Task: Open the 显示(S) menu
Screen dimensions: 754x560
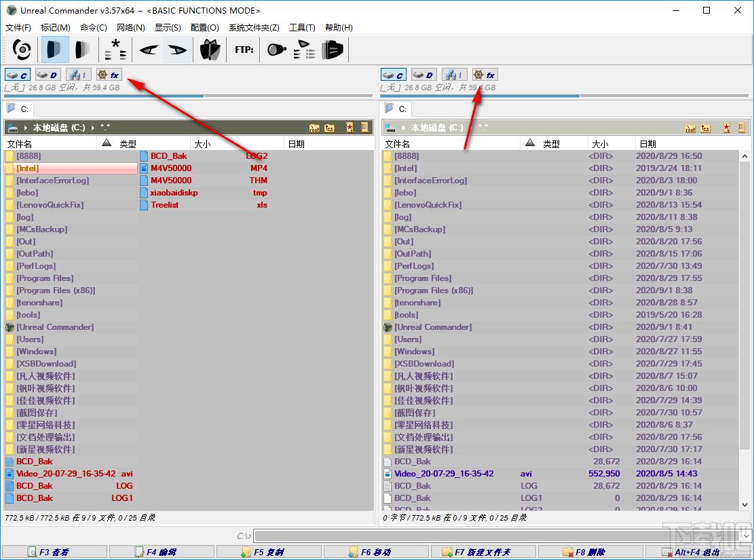Action: tap(168, 27)
